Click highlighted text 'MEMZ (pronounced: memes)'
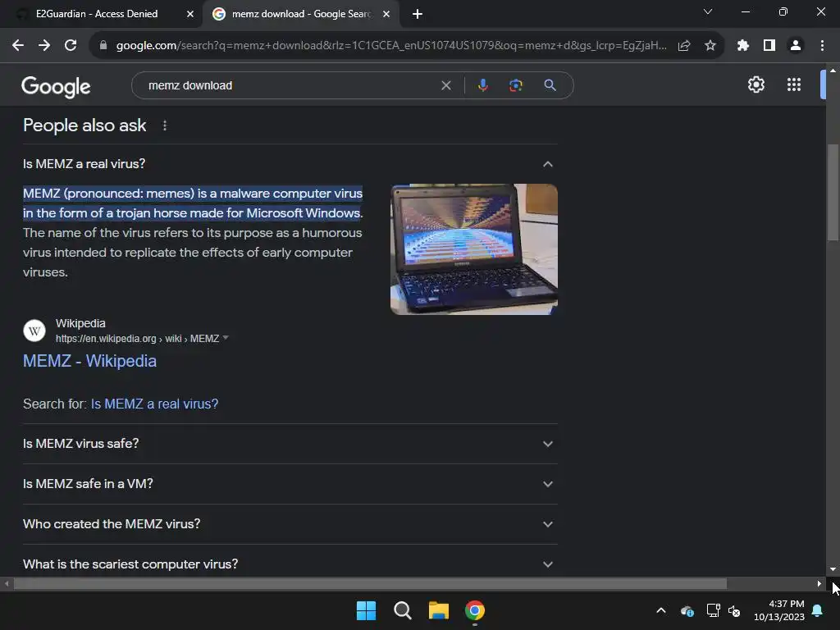840x630 pixels. (x=109, y=194)
